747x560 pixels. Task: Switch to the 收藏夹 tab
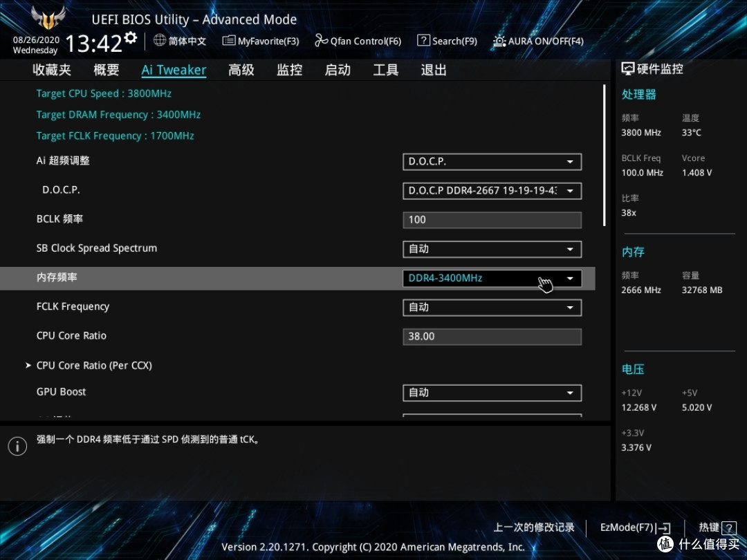point(51,70)
